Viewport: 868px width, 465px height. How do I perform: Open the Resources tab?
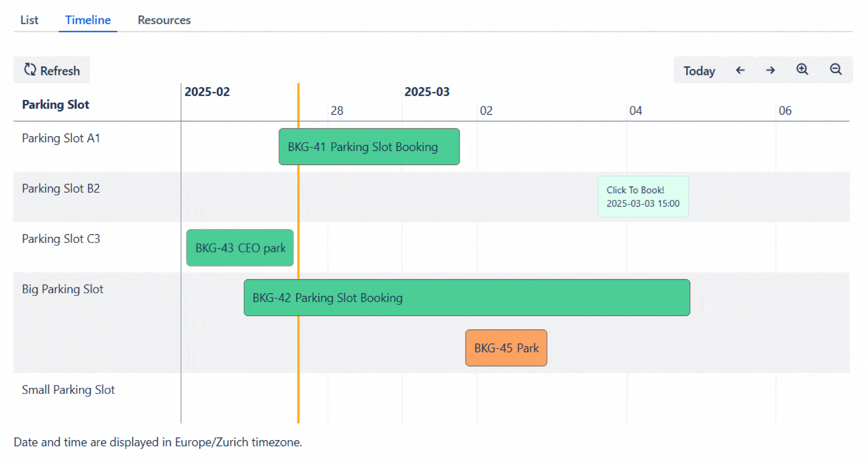(x=164, y=20)
